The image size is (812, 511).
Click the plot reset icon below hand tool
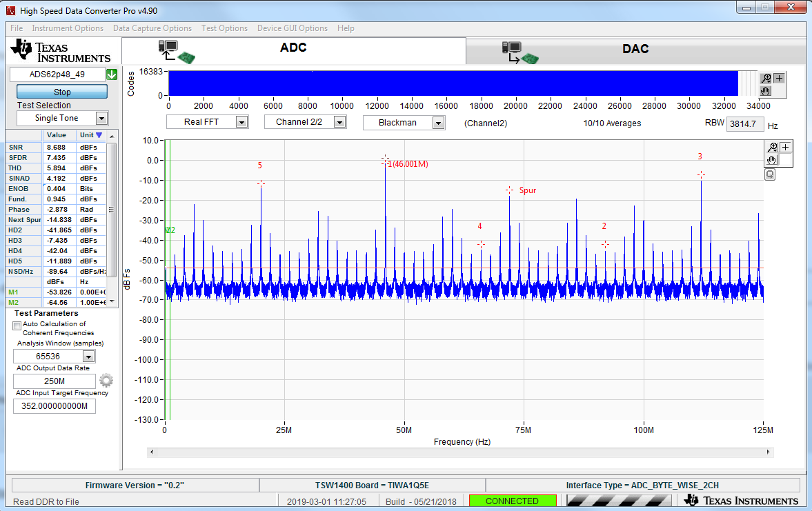pos(770,174)
